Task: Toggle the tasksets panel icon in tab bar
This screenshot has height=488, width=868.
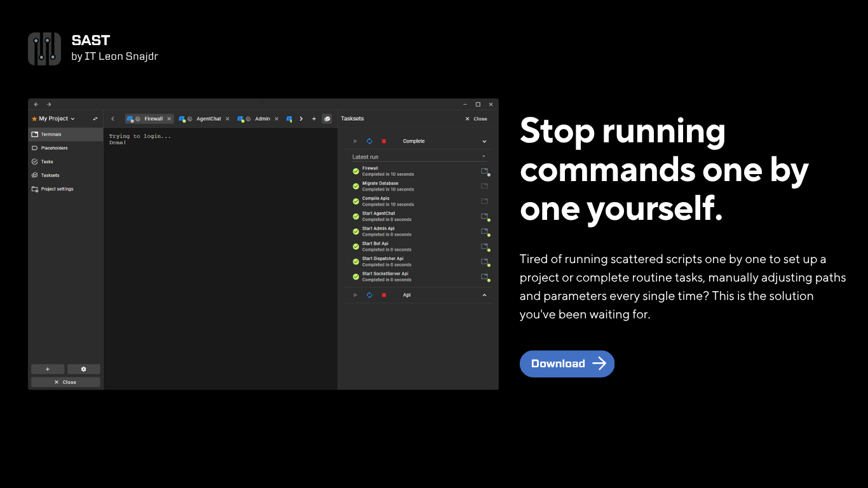Action: (x=327, y=119)
